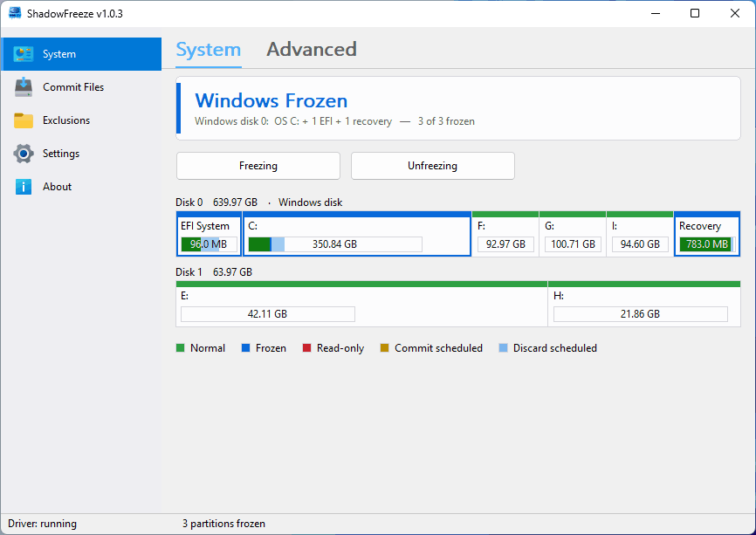This screenshot has height=535, width=756.
Task: Select the E: partition on Disk 1
Action: click(361, 304)
